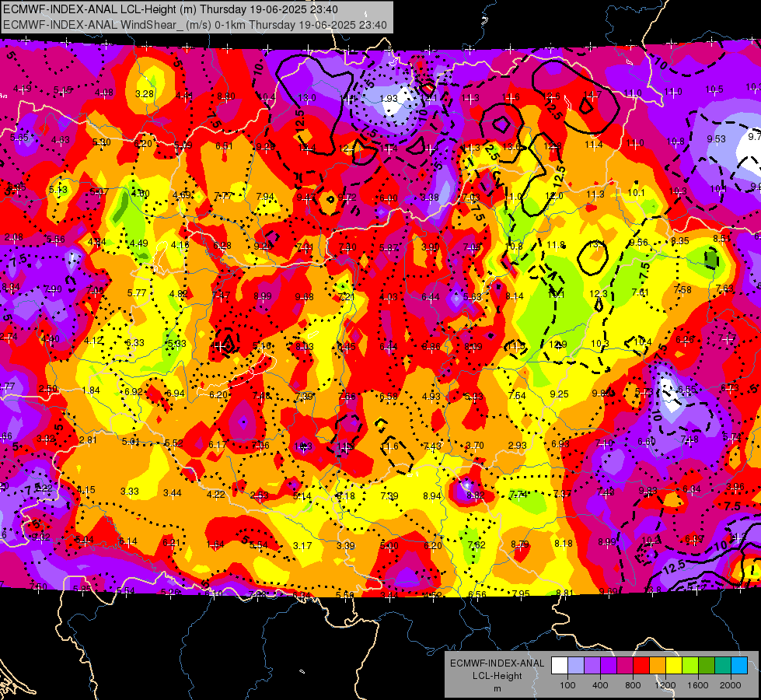Click the blue swatch at legend end
Viewport: 761px width, 700px height.
click(739, 665)
